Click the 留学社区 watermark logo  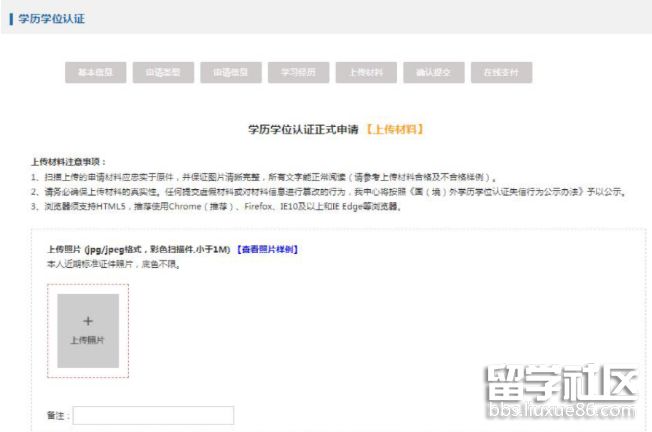560,385
